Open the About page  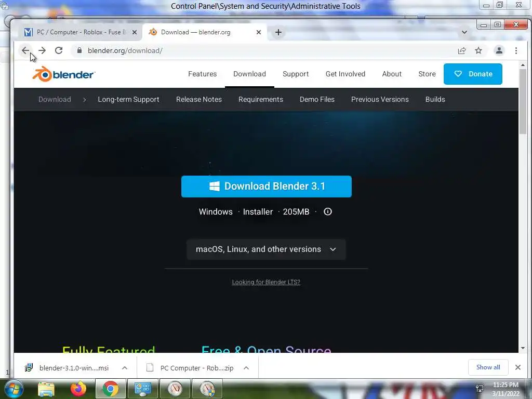coord(392,74)
